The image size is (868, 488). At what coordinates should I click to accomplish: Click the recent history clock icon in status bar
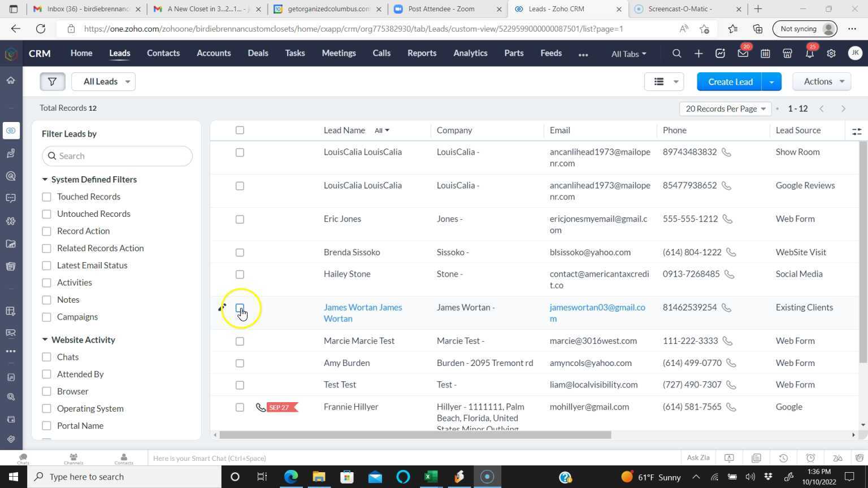(x=783, y=458)
